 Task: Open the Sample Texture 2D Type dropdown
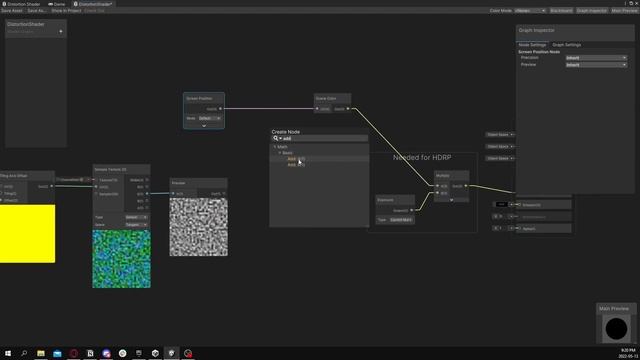pyautogui.click(x=136, y=217)
